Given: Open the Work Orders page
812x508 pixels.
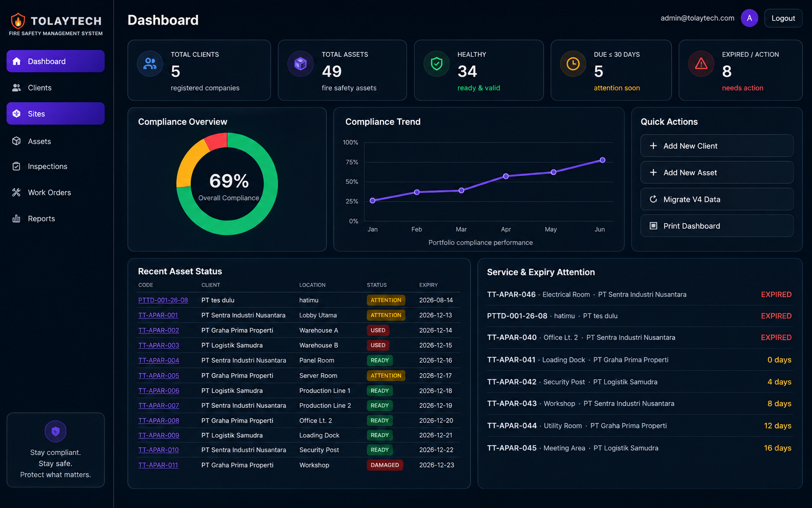Looking at the screenshot, I should click(55, 193).
